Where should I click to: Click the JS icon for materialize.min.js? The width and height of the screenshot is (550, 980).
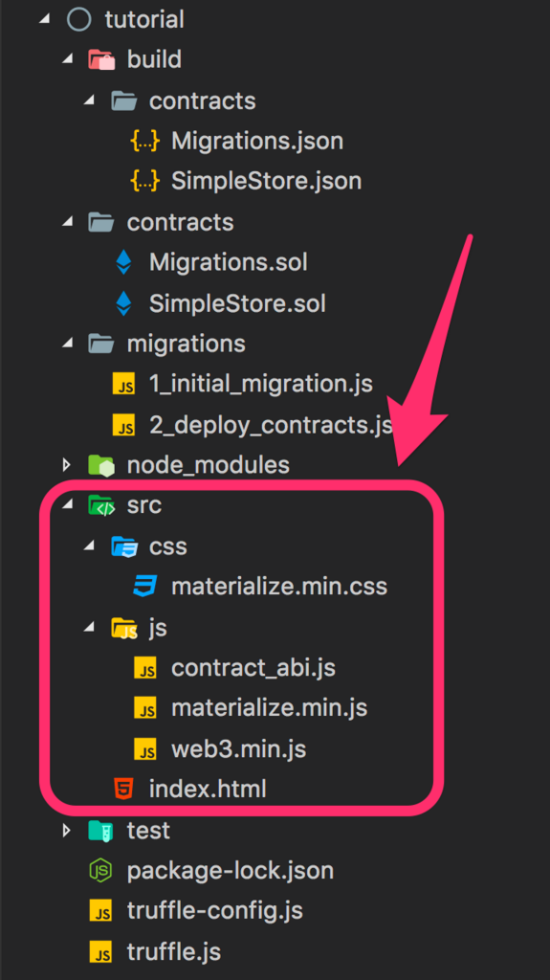(x=145, y=709)
